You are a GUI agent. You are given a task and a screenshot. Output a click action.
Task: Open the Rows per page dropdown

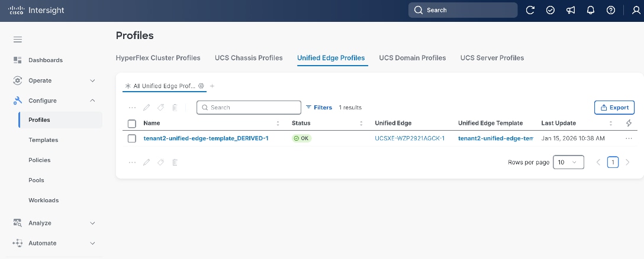point(568,162)
